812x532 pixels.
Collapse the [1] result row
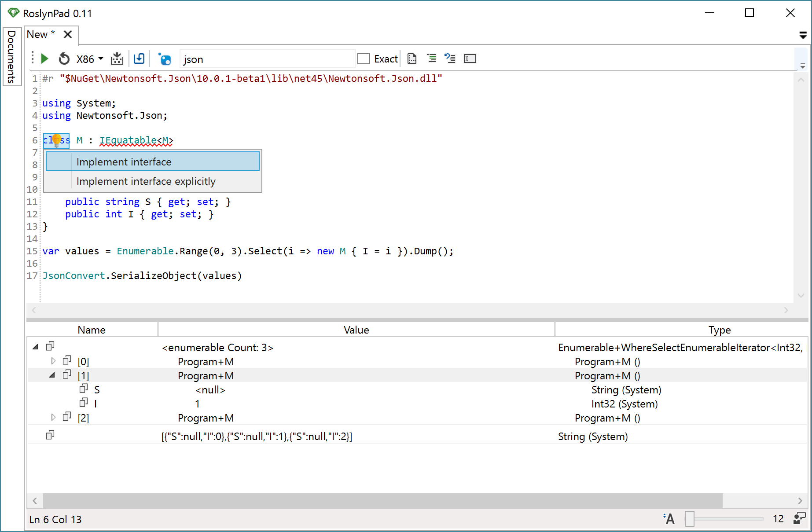click(x=52, y=375)
